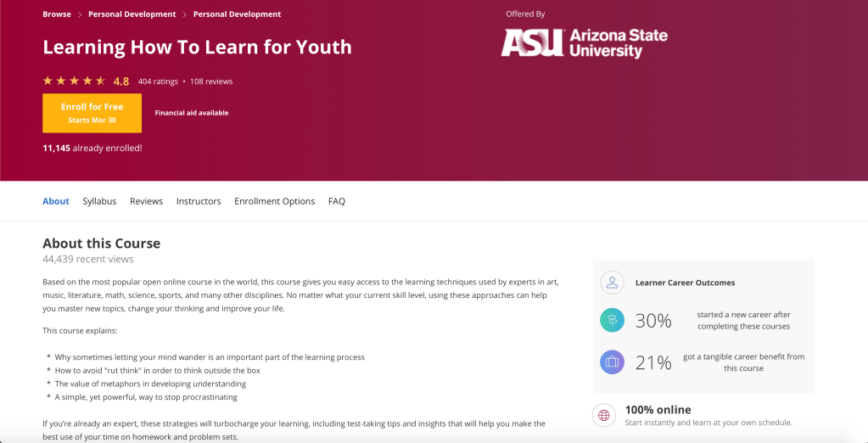
Task: Click the 4.8 rating score
Action: [x=121, y=81]
